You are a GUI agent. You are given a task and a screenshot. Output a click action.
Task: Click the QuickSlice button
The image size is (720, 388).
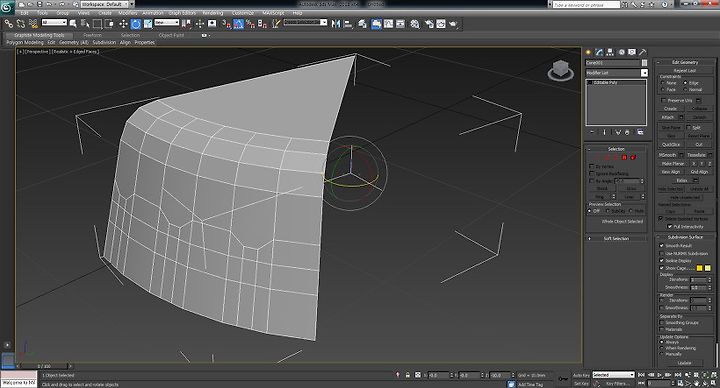[671, 144]
